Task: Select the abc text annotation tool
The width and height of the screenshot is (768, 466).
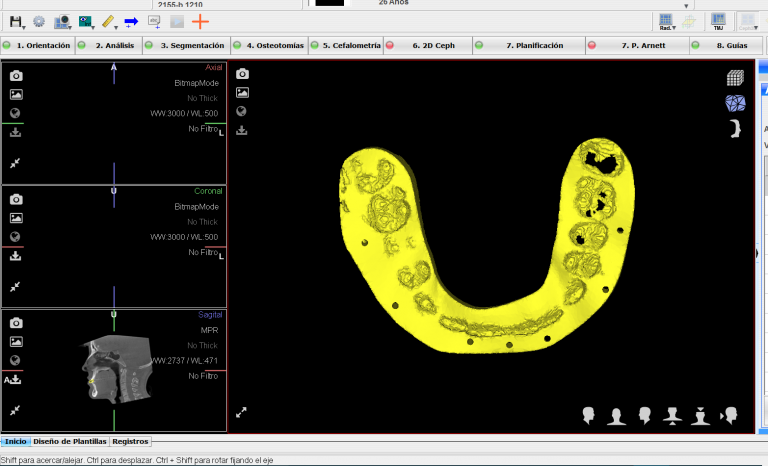Action: 154,22
